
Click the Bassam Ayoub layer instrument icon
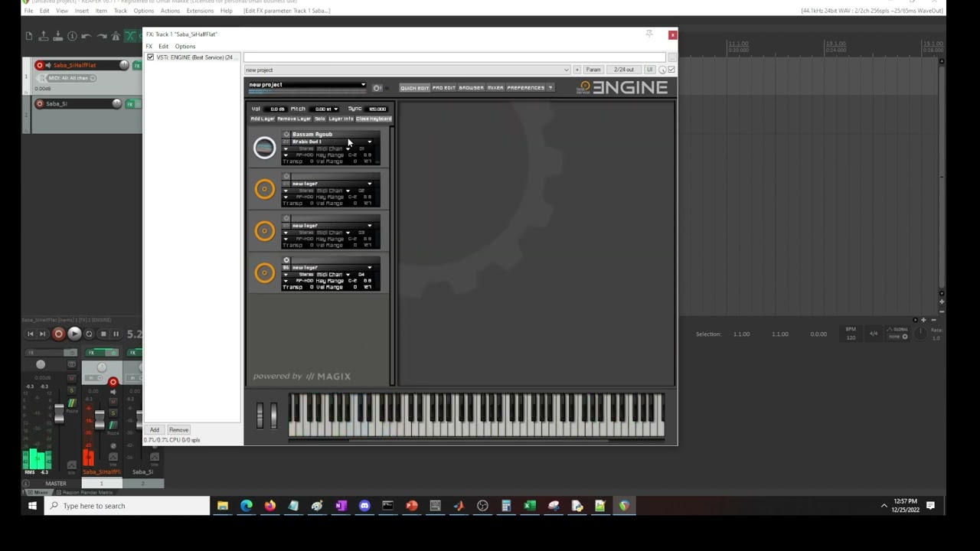[264, 148]
